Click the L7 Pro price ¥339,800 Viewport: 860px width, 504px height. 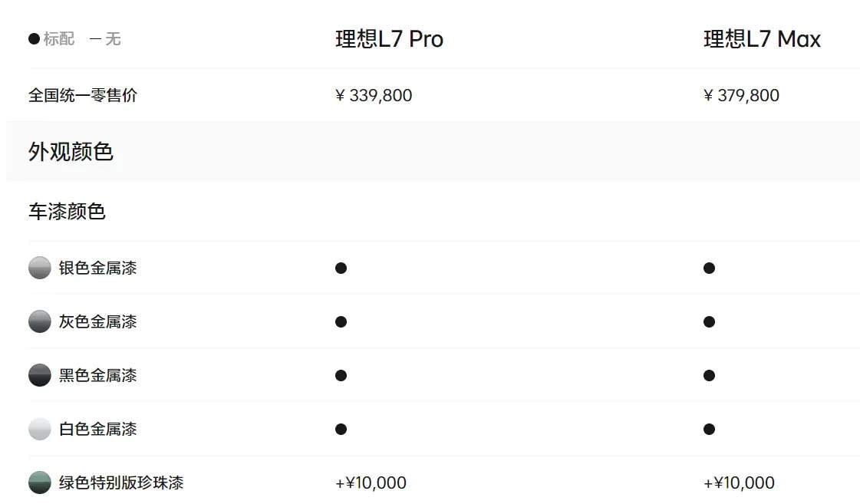[x=374, y=95]
